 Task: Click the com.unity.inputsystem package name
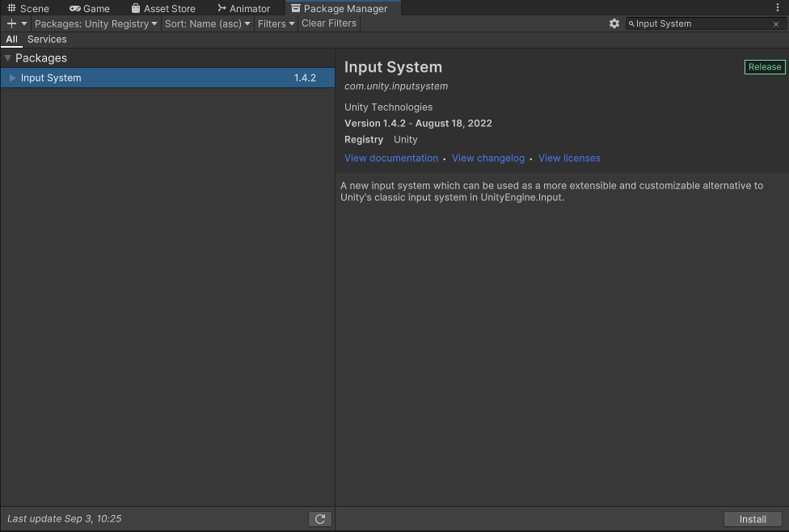click(x=396, y=86)
